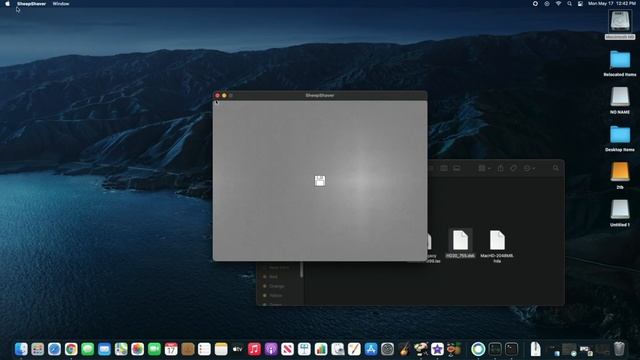Open the Window menu in the menu bar

(x=61, y=4)
